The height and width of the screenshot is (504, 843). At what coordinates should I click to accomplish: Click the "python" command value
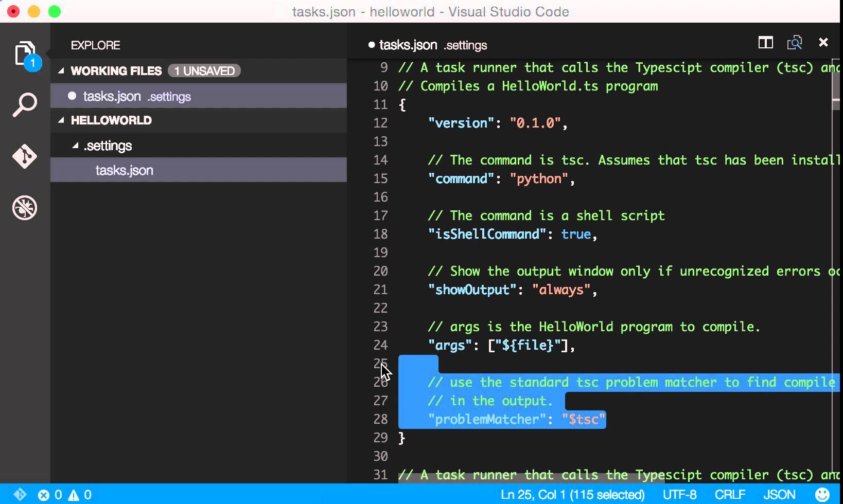(x=539, y=178)
